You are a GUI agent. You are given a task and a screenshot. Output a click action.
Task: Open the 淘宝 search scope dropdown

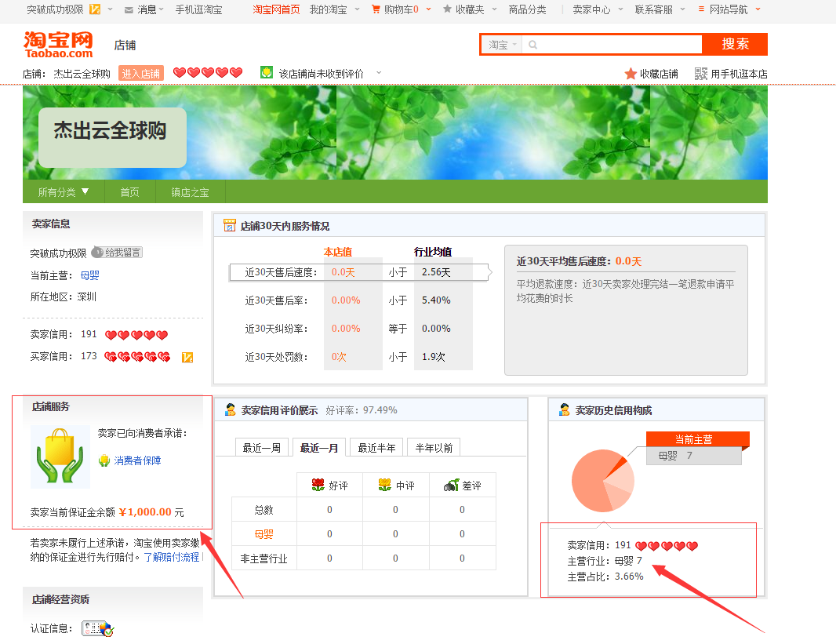[x=502, y=45]
